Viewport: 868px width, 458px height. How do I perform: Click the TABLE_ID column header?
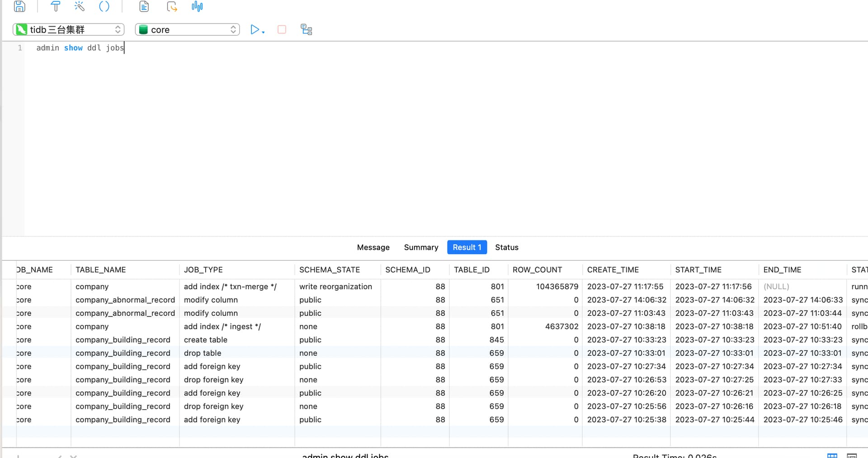[x=478, y=270]
